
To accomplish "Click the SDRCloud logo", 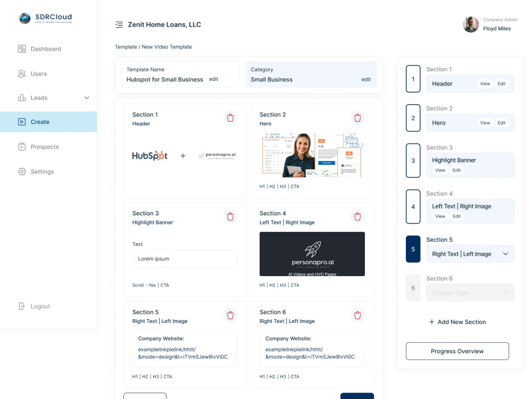I will click(45, 18).
